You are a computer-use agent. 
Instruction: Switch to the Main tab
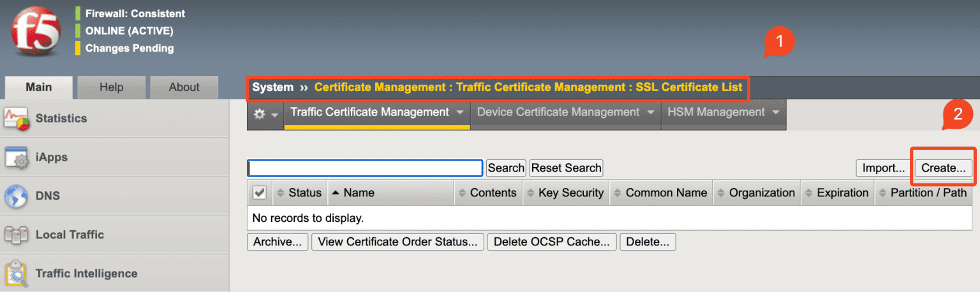click(x=39, y=87)
